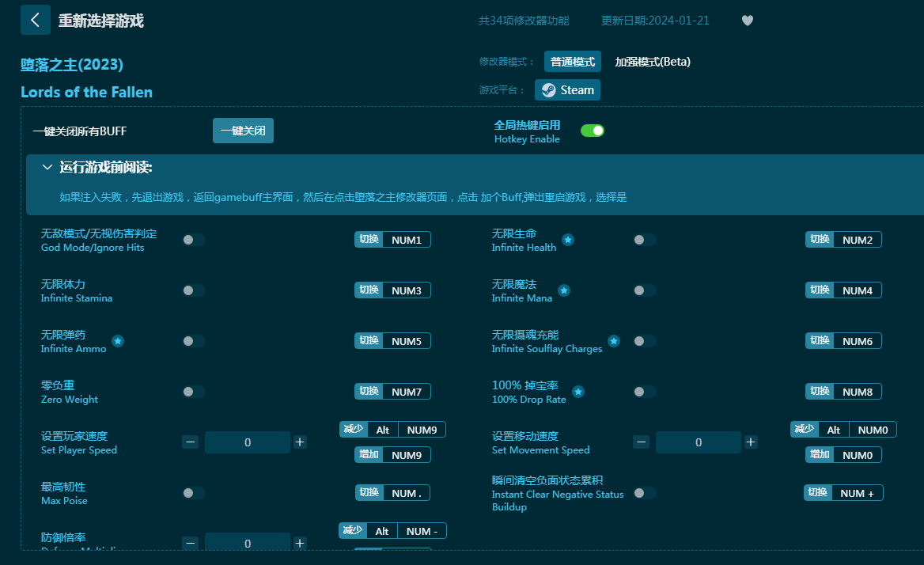Click the 更新日期:2024-01-21 text

tap(655, 21)
